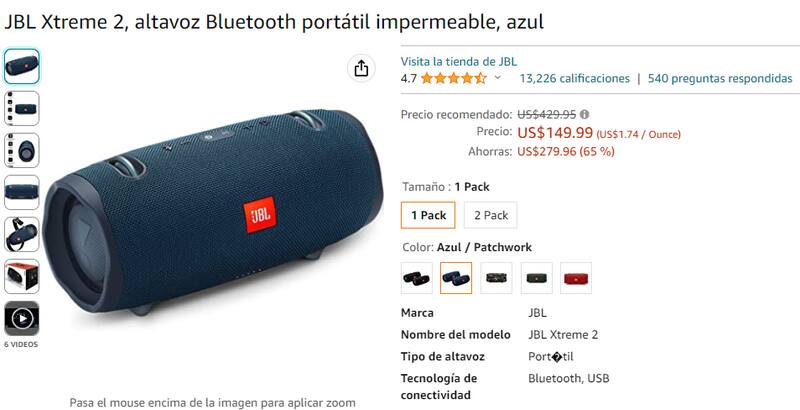Select the 2 Pack size option
800x410 pixels.
[x=490, y=215]
